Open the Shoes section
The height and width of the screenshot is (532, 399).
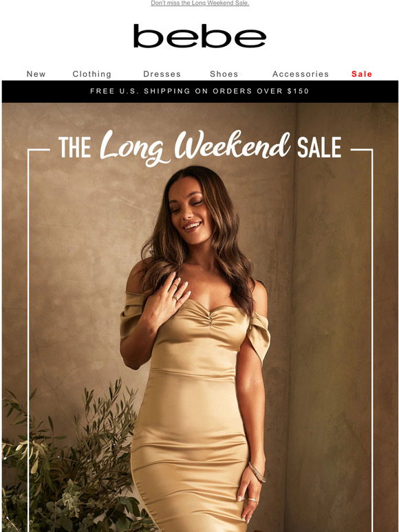(224, 74)
